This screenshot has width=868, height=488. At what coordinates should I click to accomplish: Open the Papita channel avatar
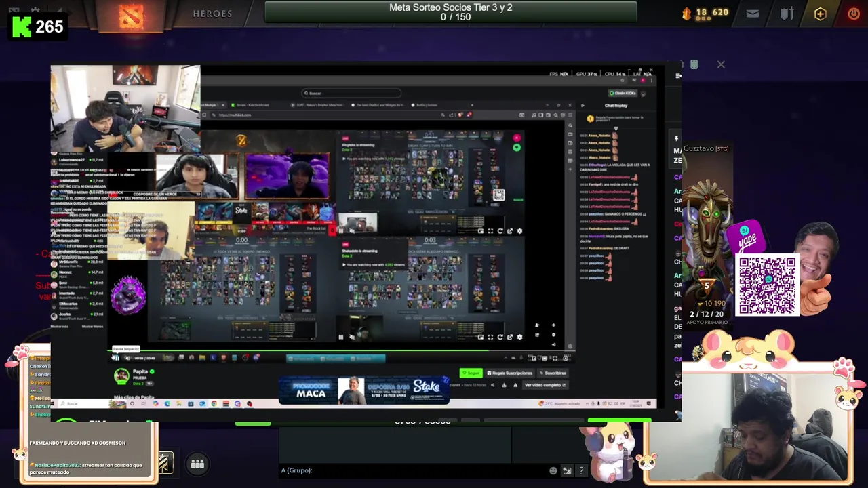click(x=121, y=375)
